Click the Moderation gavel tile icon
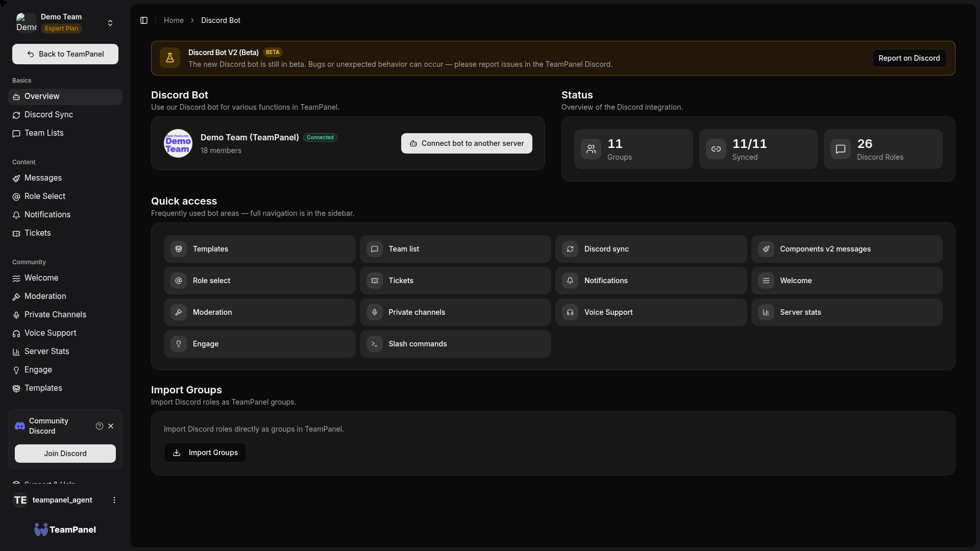The width and height of the screenshot is (980, 551). coord(179,312)
